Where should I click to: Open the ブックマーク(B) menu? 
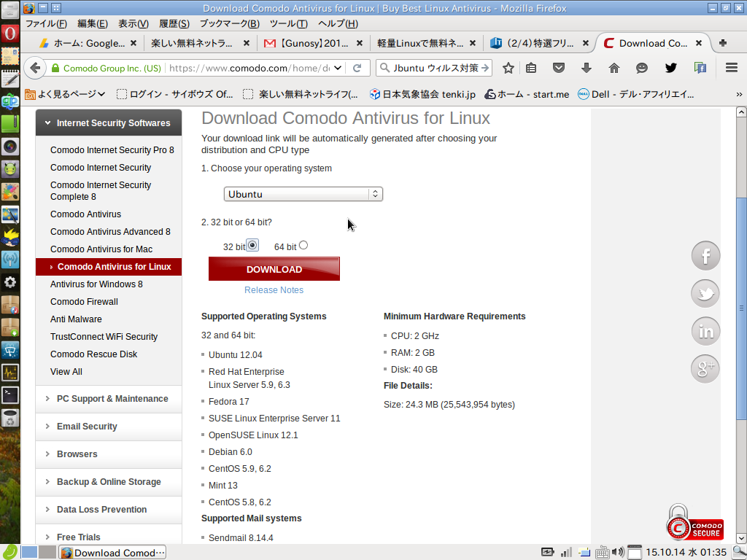(x=230, y=23)
